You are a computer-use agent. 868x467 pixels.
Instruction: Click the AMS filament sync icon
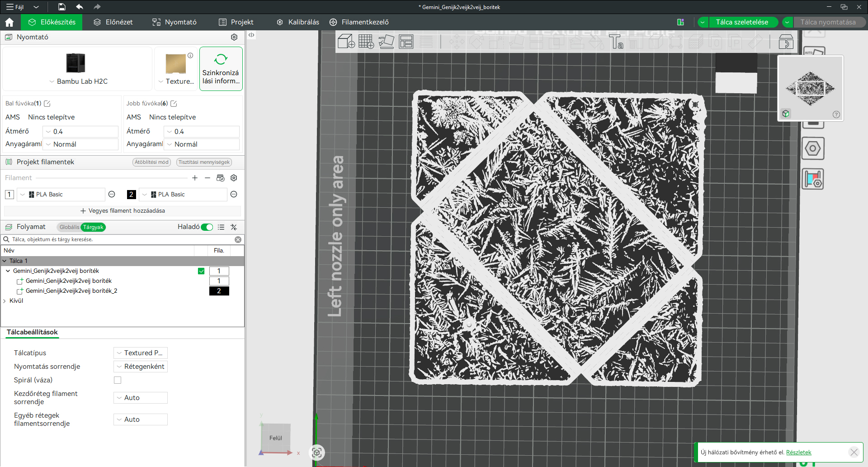pyautogui.click(x=221, y=178)
